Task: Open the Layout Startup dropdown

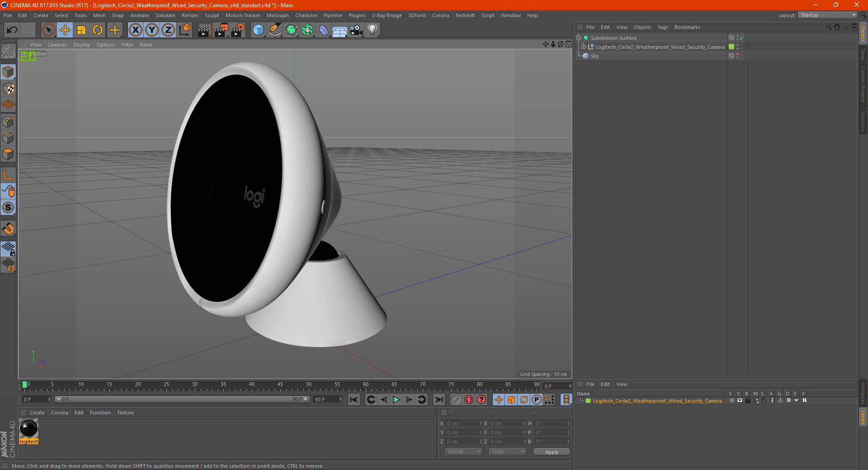Action: 828,15
